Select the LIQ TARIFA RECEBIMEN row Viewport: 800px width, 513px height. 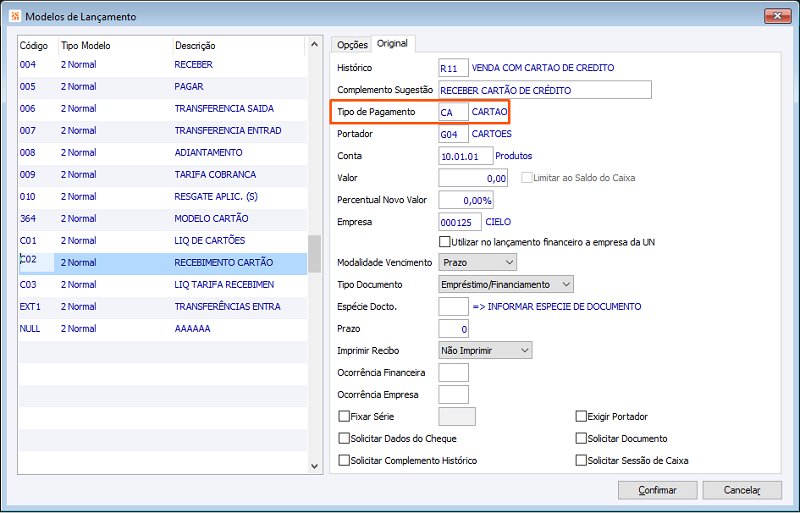click(x=163, y=284)
